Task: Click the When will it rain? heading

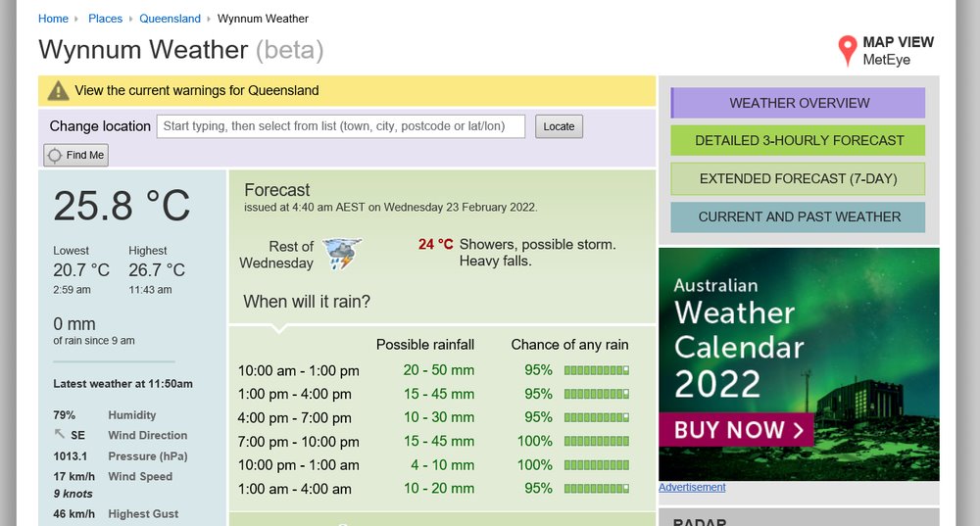Action: [x=307, y=302]
